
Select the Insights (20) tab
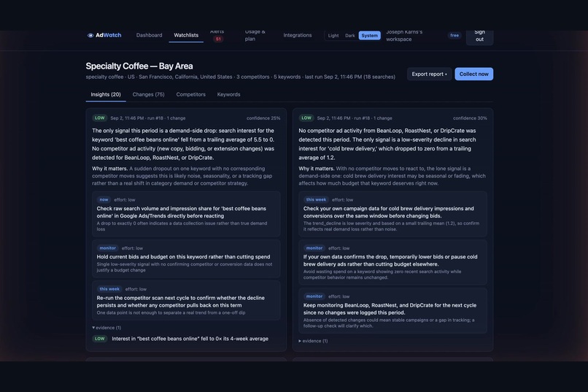click(106, 94)
